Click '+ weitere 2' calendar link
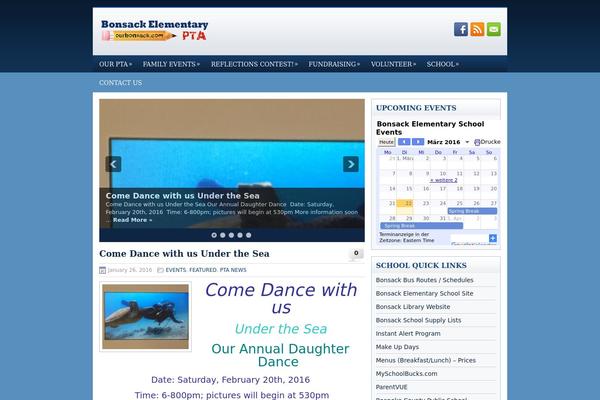600x400 pixels. coord(443,180)
